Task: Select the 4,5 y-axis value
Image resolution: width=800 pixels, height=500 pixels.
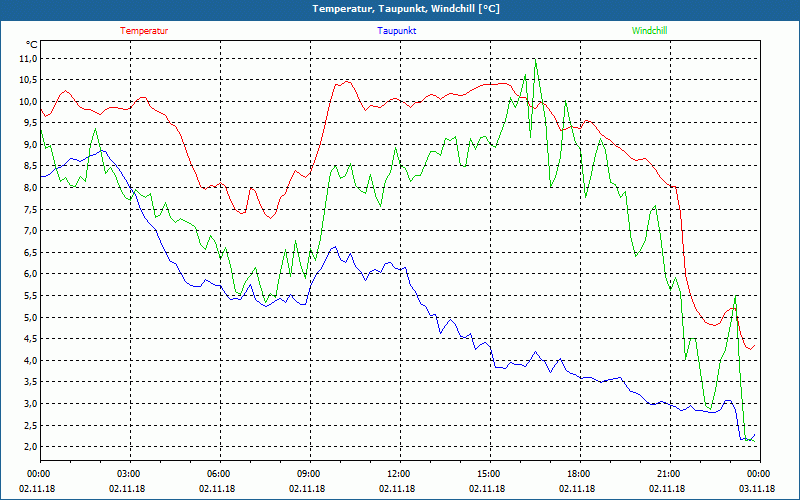Action: coord(30,339)
